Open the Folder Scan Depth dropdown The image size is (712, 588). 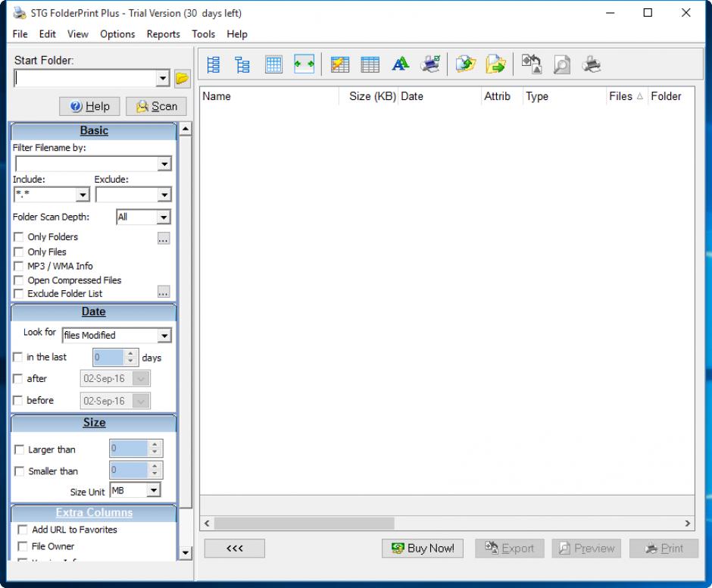tap(164, 217)
